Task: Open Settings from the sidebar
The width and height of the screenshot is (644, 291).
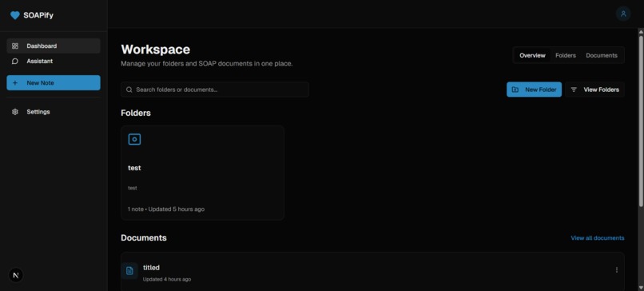Action: [54, 112]
